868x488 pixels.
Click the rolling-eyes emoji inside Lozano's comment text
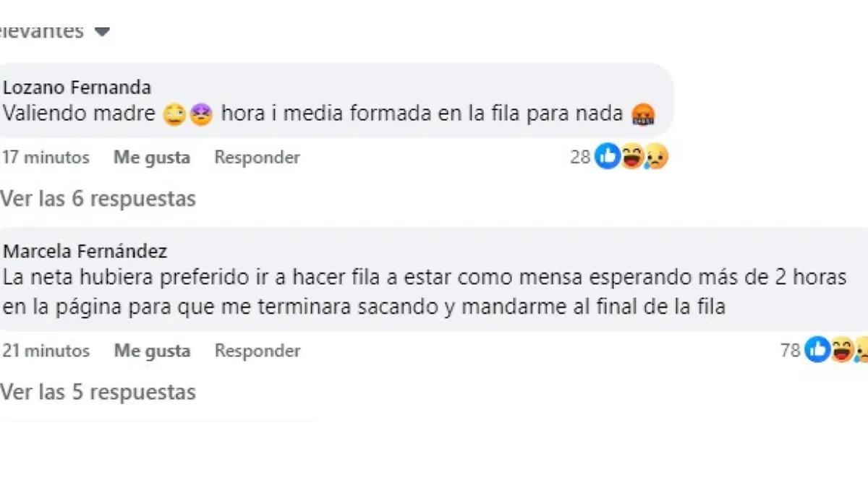point(175,114)
